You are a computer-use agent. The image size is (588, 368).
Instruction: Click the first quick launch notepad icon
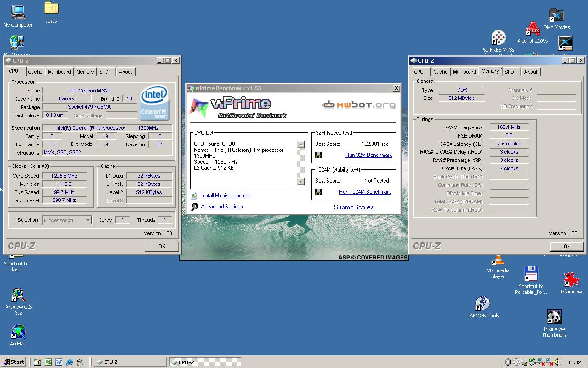coord(37,362)
